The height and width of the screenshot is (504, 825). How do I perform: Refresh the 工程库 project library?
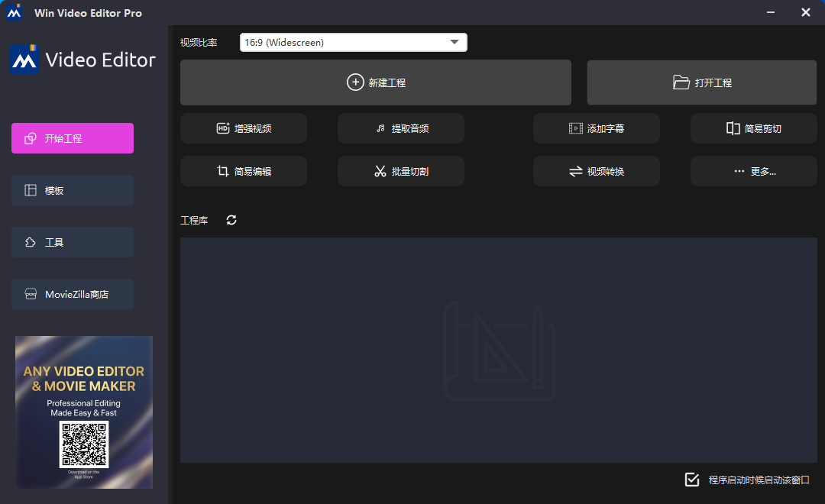231,220
